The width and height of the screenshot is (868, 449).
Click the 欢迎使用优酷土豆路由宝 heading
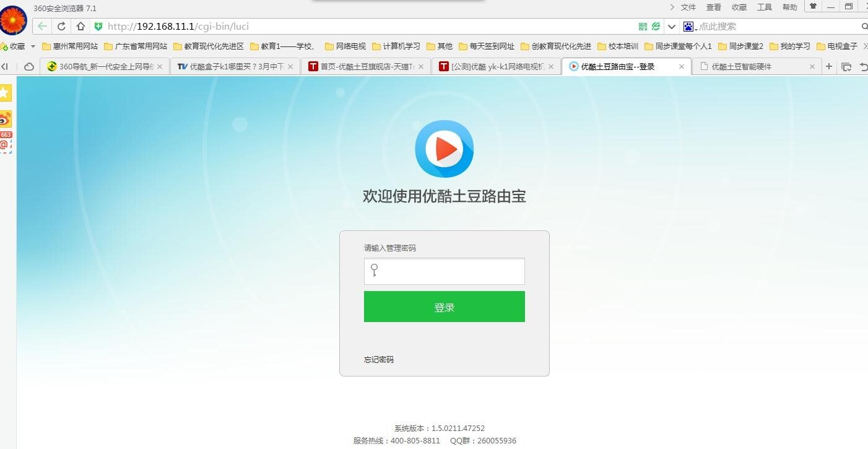tap(444, 196)
